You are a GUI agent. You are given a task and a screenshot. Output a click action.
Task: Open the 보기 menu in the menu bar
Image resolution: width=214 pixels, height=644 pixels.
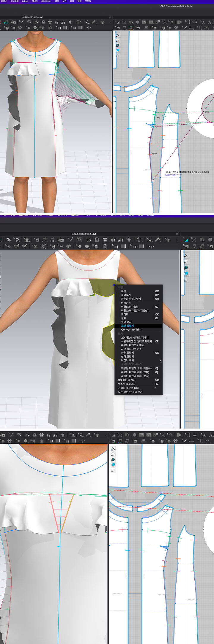[64, 1]
